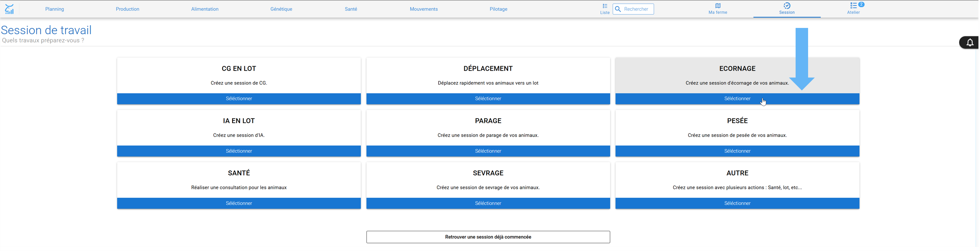
Task: Click the description Déplacez rapidement vos animaux vers un lot
Action: point(488,83)
